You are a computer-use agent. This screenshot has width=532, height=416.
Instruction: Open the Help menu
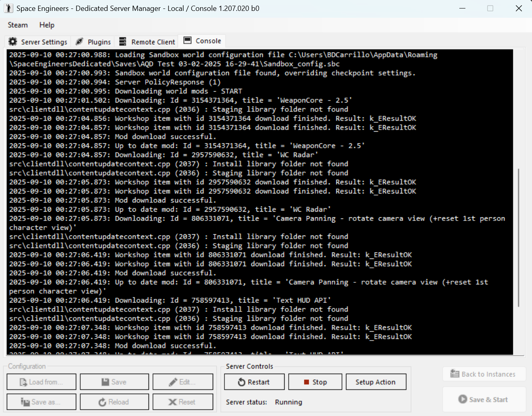click(47, 25)
